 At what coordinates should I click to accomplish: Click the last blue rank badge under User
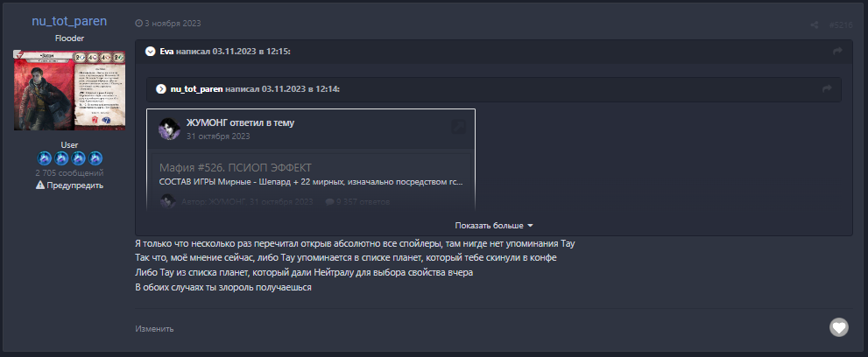point(95,158)
